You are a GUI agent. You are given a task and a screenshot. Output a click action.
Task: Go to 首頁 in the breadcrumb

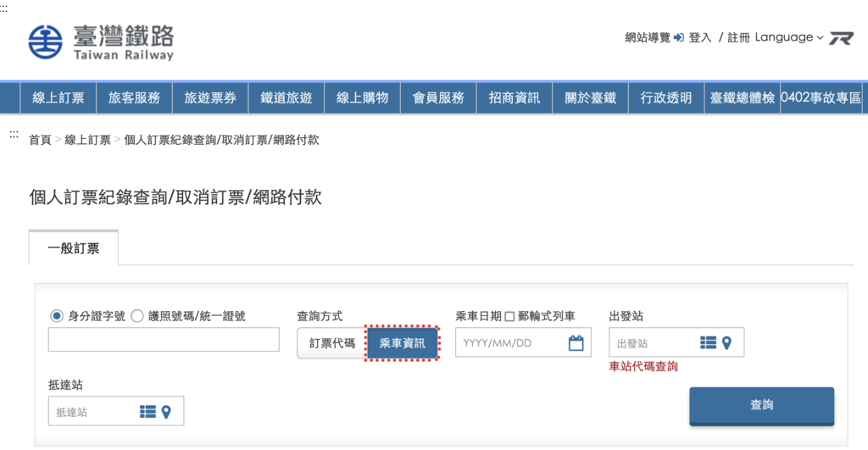coord(40,140)
